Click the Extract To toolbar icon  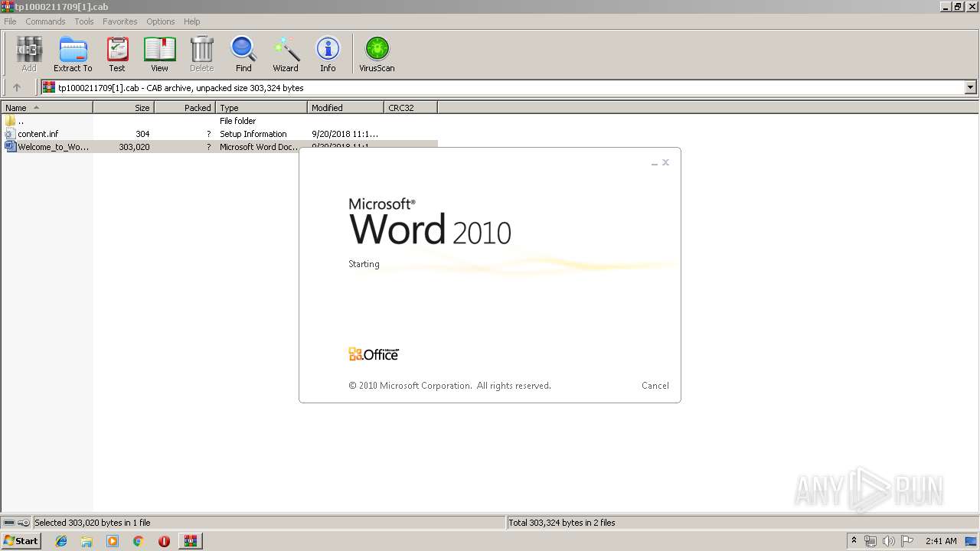pyautogui.click(x=73, y=54)
